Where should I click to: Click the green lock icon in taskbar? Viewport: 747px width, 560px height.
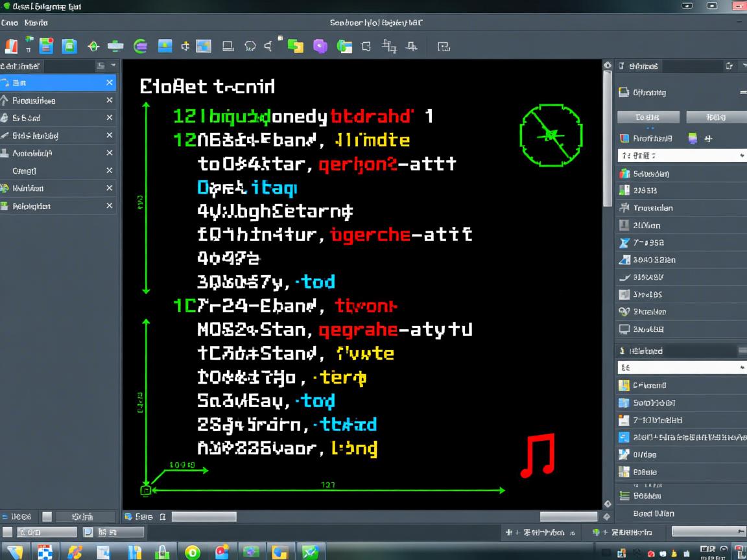[163, 552]
